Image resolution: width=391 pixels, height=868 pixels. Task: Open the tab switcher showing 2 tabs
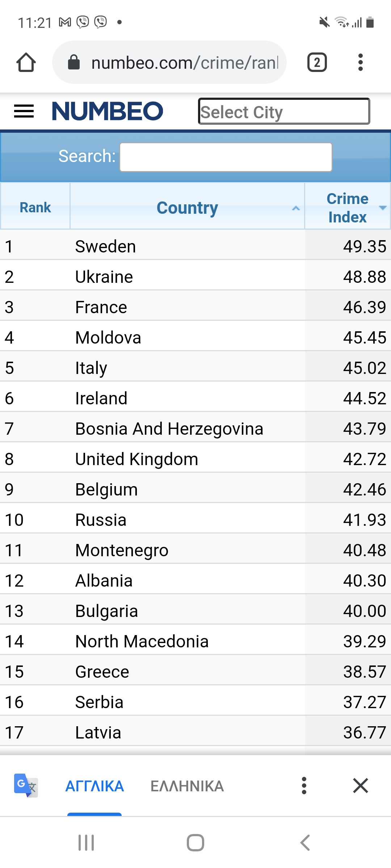pyautogui.click(x=317, y=63)
